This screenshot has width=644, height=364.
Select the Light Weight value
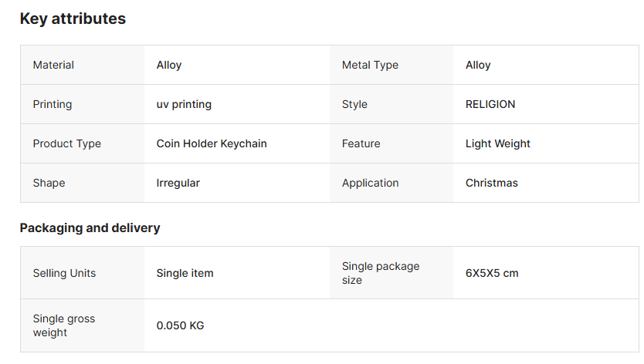pyautogui.click(x=498, y=143)
